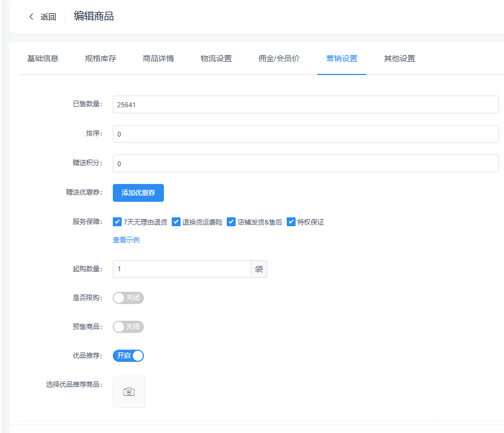Click the 起购数量 input field
The height and width of the screenshot is (433, 504).
(x=182, y=269)
